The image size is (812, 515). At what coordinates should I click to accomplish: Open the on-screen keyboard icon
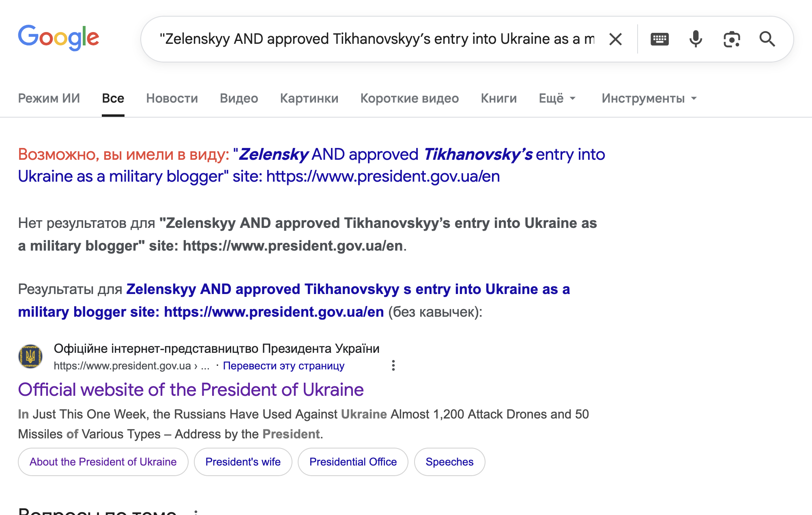(659, 39)
